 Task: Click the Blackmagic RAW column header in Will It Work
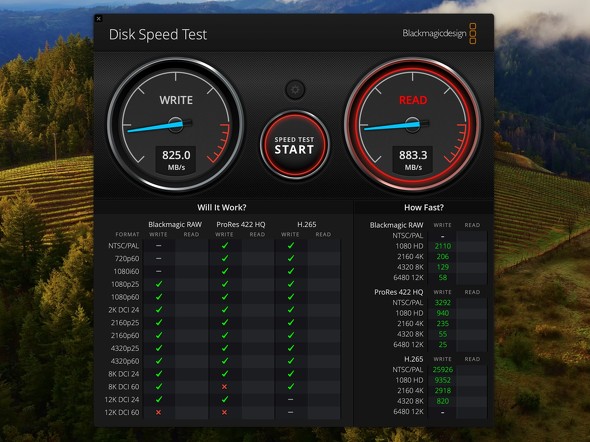(x=175, y=225)
